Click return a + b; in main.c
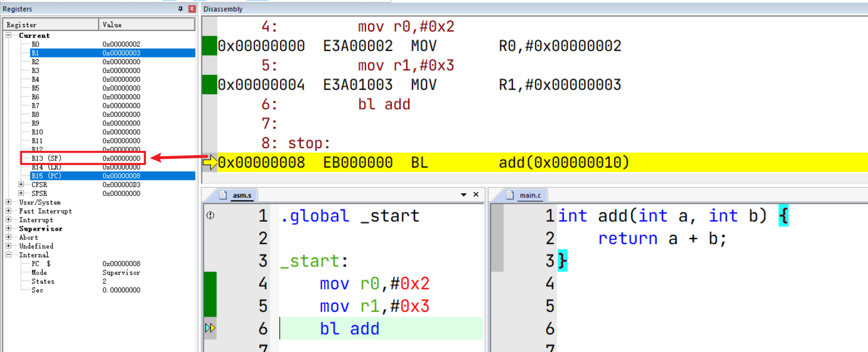 [x=662, y=239]
